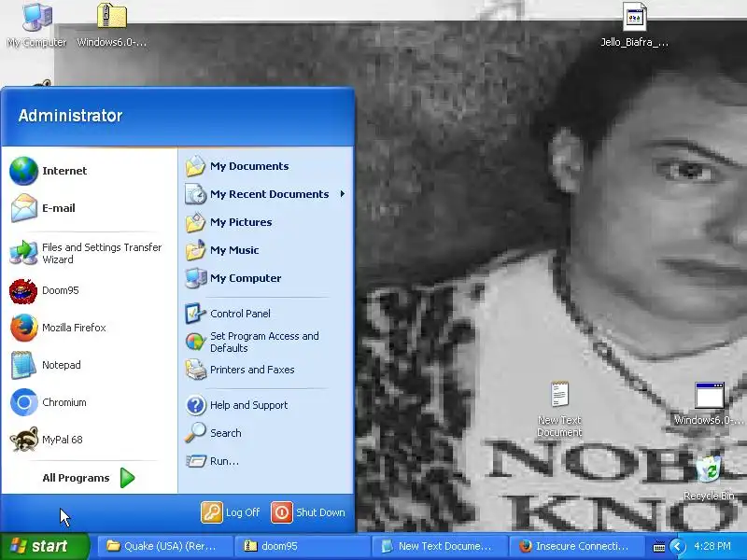Open the Search tool
The height and width of the screenshot is (560, 747).
(266, 433)
